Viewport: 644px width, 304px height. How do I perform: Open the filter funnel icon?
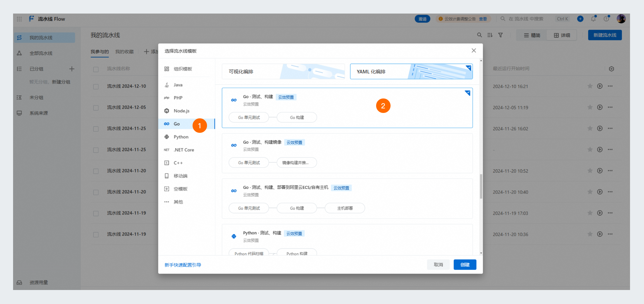[501, 35]
